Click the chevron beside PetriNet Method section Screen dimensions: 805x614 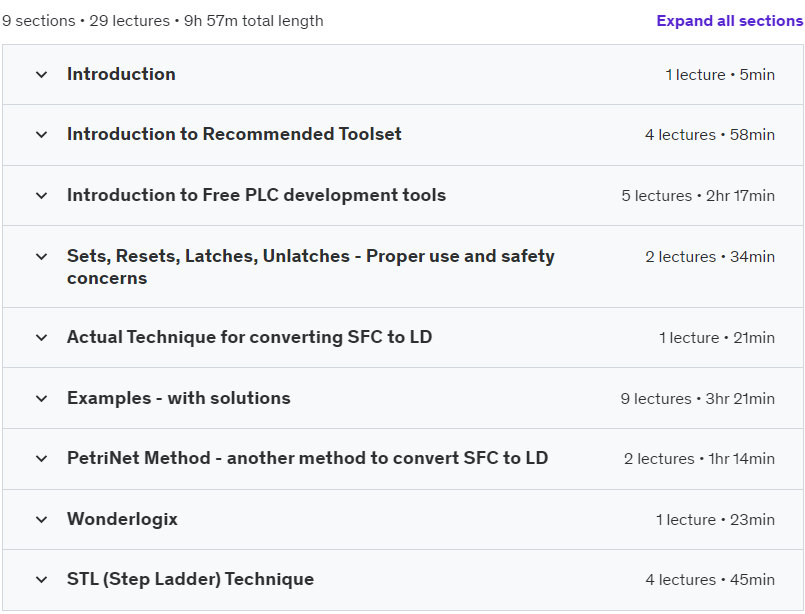[41, 459]
